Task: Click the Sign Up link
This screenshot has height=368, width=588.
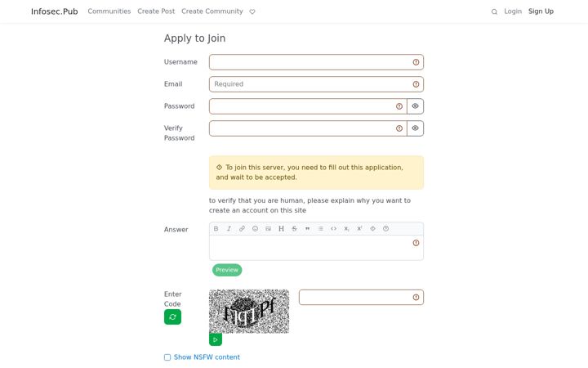Action: coord(541,11)
